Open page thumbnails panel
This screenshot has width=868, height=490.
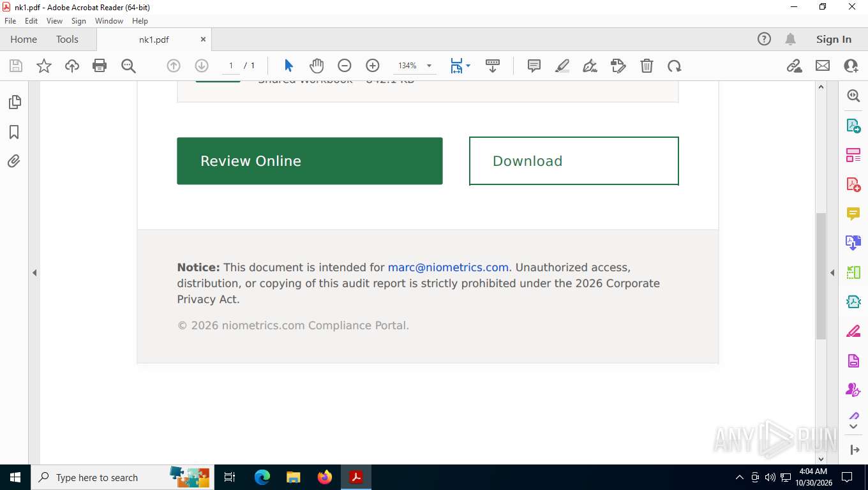[x=14, y=102]
